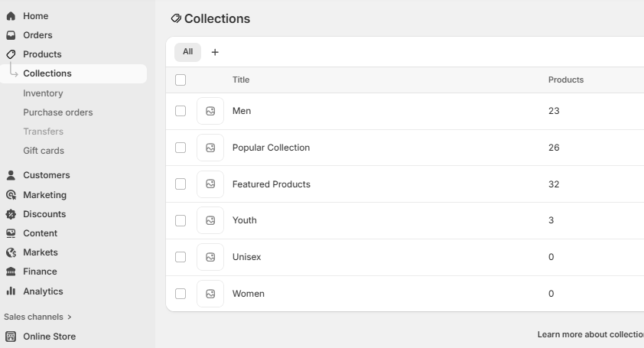Open the Orders inbox icon

pyautogui.click(x=11, y=35)
